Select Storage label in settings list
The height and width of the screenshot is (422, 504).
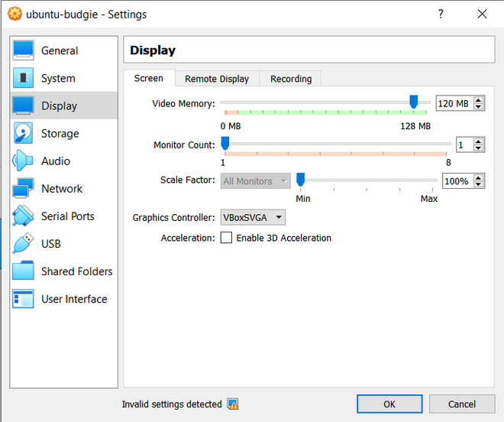(60, 133)
